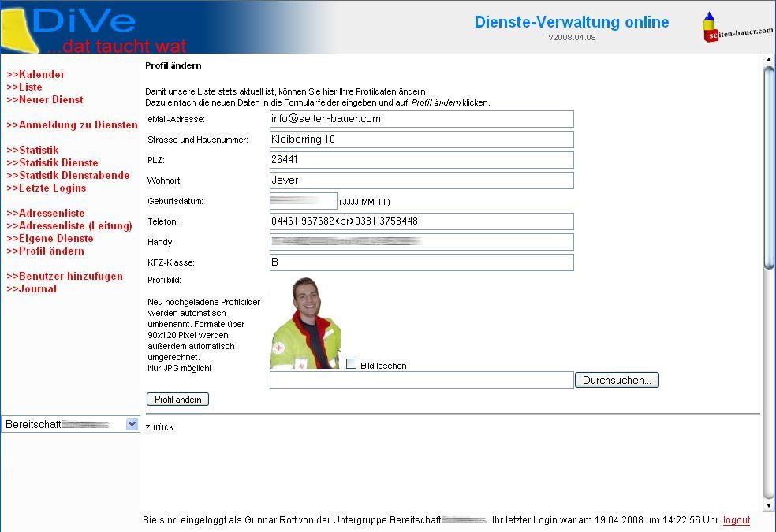Open Adressenliste (Leitung)
Screen dimensions: 776x532
click(x=69, y=226)
